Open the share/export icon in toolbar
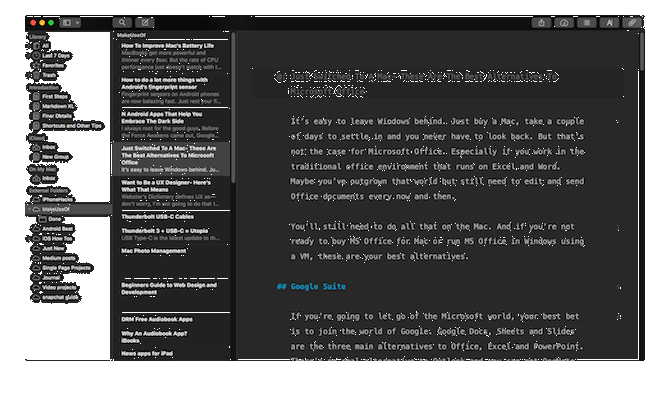Viewport: 670px width, 397px height. click(541, 23)
